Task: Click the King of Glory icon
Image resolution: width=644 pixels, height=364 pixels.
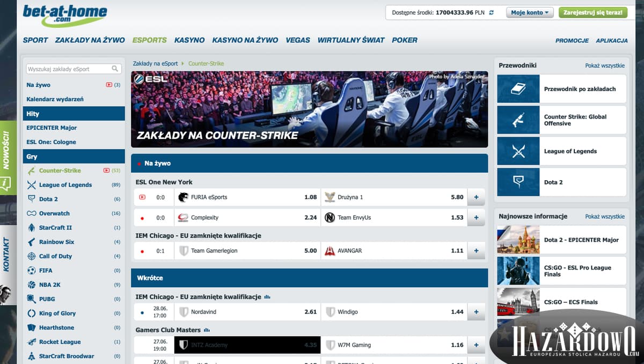Action: pyautogui.click(x=31, y=314)
